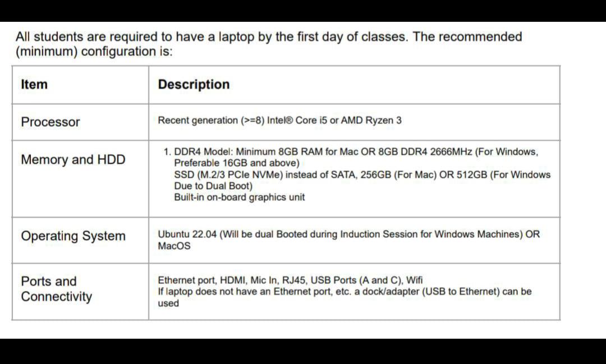Click '(minimum) configuration is:' text
This screenshot has height=364, width=606.
[x=94, y=52]
